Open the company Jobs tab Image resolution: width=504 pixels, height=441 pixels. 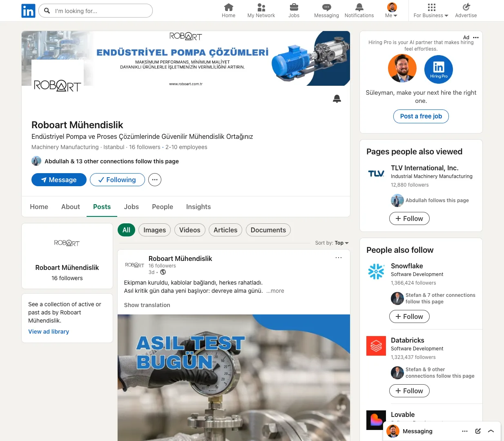click(x=132, y=207)
